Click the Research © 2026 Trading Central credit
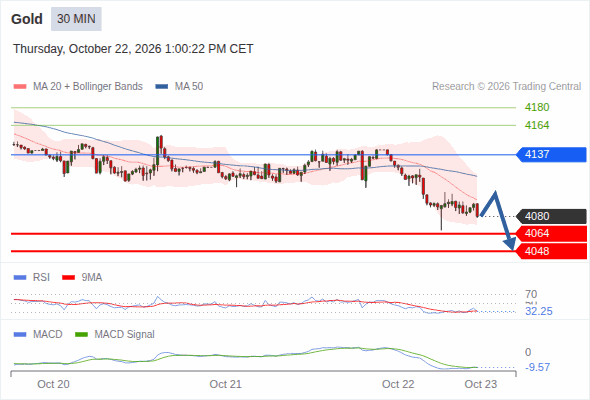The width and height of the screenshot is (590, 400). coord(506,87)
